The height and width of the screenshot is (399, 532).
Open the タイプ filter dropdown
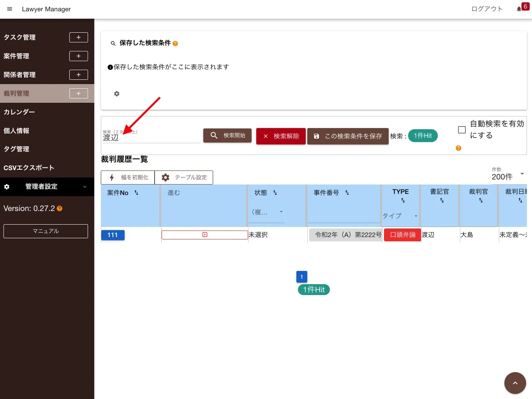coord(400,216)
